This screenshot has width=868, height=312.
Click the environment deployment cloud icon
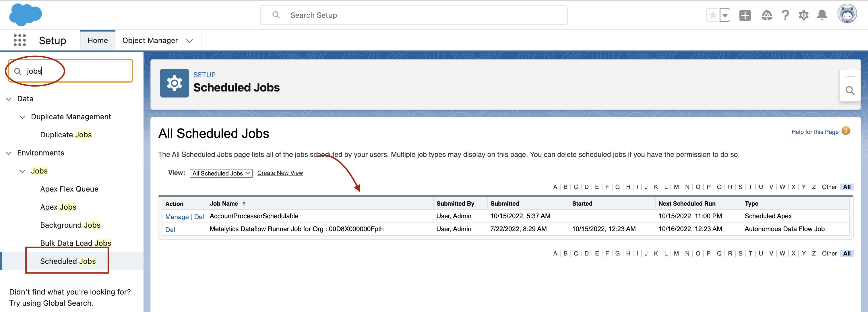click(767, 15)
